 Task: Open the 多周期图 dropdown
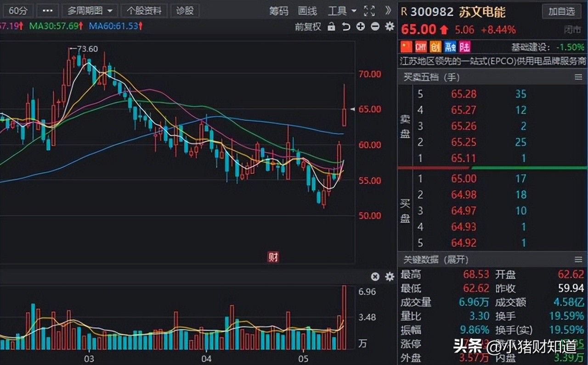click(x=90, y=10)
